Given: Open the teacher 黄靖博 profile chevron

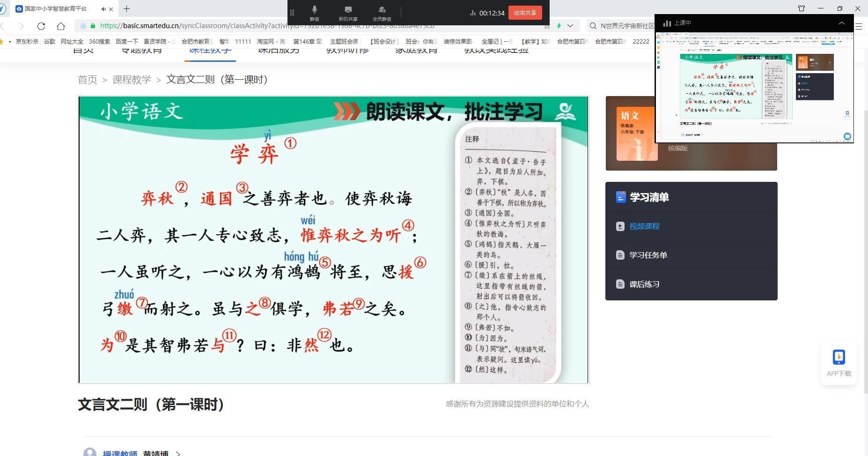Looking at the screenshot, I should [178, 454].
